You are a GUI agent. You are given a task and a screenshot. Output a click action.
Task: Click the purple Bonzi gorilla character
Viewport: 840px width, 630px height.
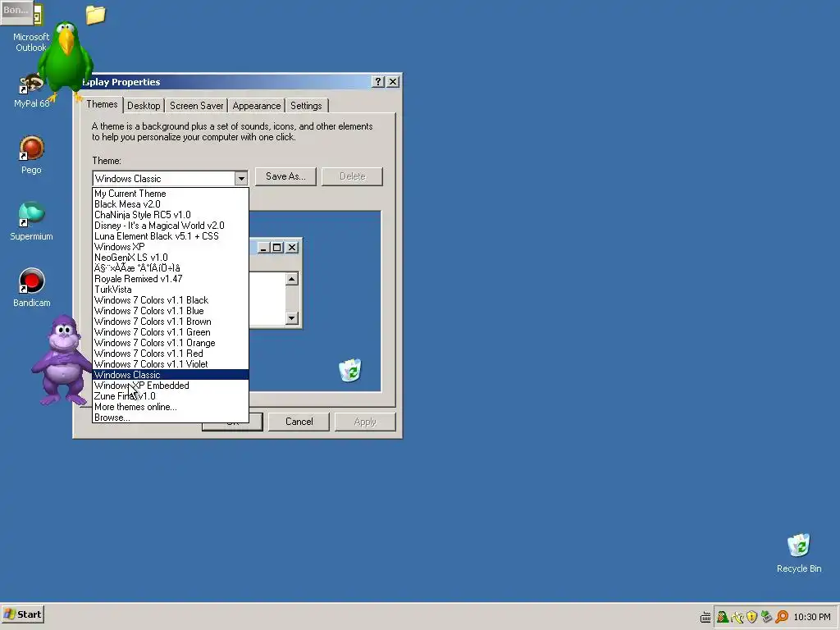click(61, 360)
